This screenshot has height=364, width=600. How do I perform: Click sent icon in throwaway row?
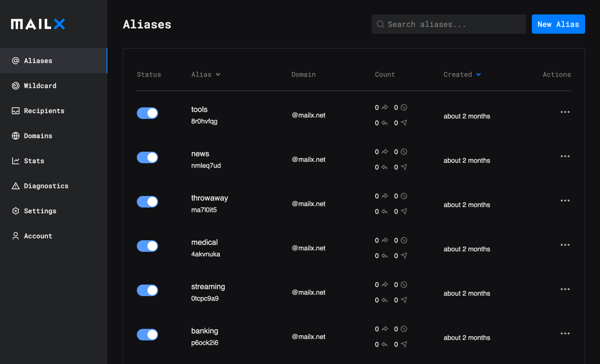tap(404, 211)
